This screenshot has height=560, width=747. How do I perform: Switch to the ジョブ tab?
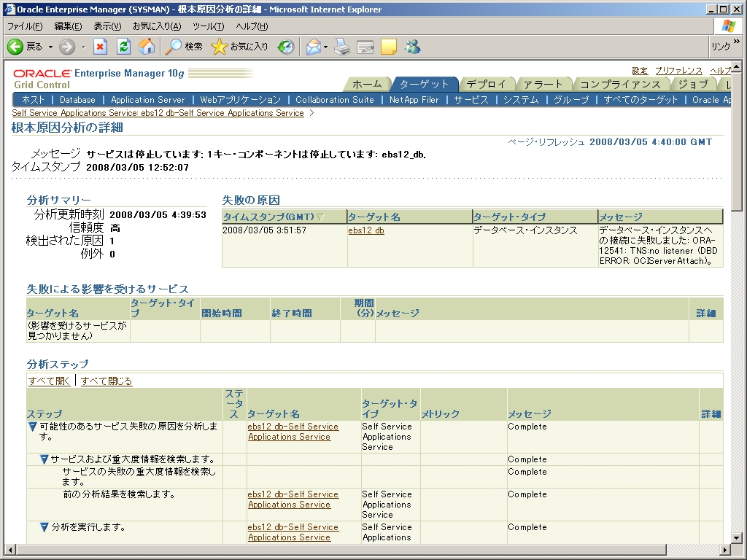693,85
